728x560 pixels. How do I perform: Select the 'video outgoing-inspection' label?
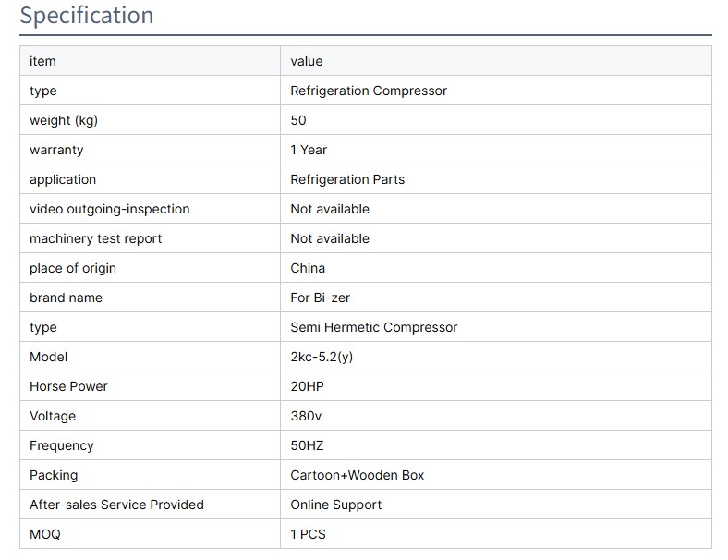109,209
